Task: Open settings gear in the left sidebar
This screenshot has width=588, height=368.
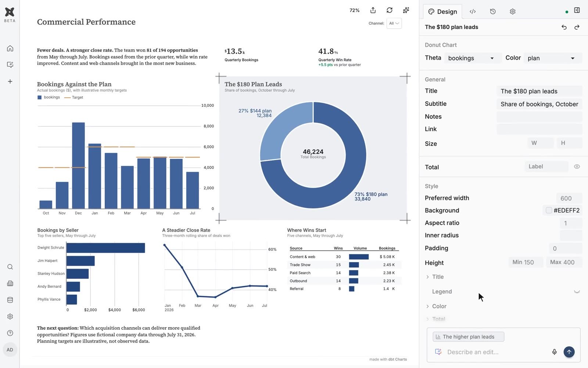Action: (10, 316)
